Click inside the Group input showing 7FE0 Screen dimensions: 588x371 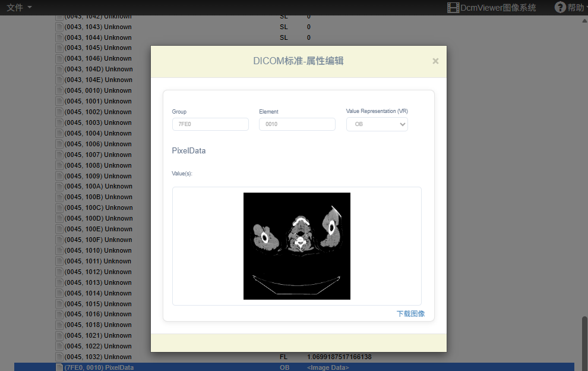(210, 124)
